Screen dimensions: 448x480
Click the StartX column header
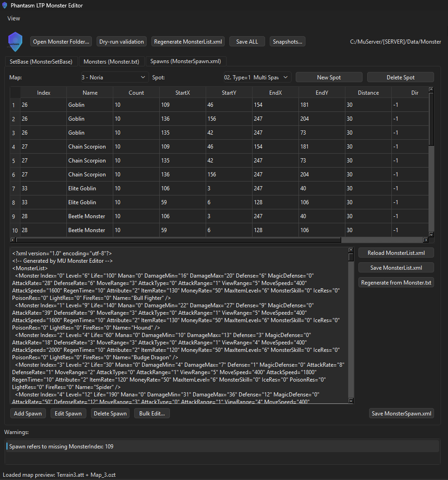coord(183,93)
